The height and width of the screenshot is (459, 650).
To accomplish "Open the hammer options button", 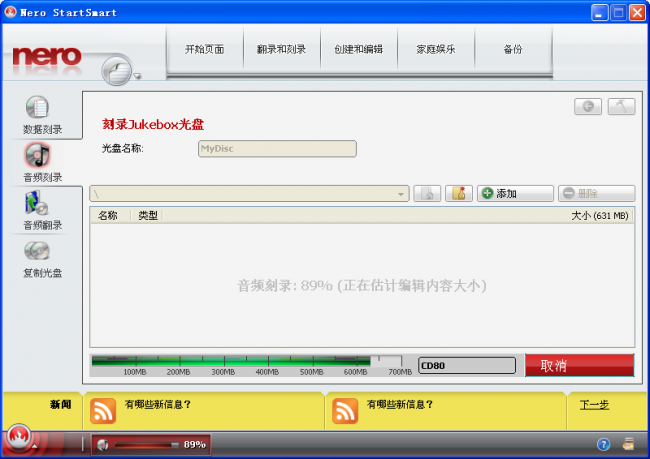I will (x=621, y=107).
